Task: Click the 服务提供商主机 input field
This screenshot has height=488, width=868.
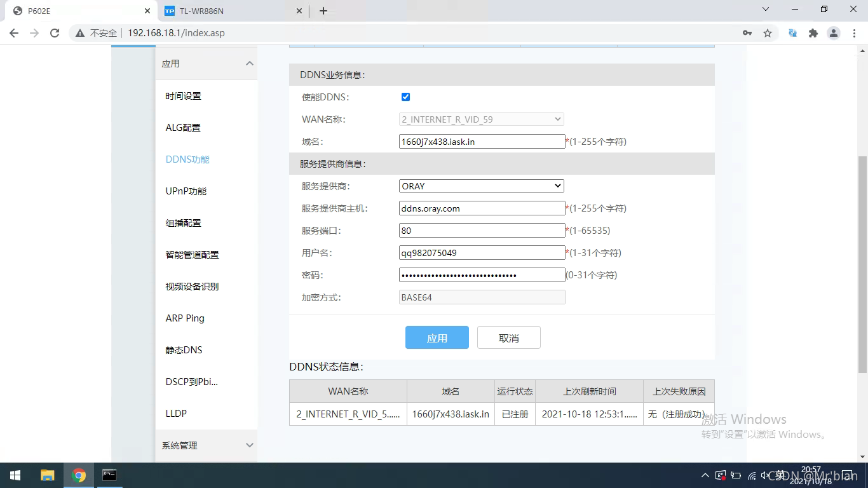Action: [x=482, y=208]
